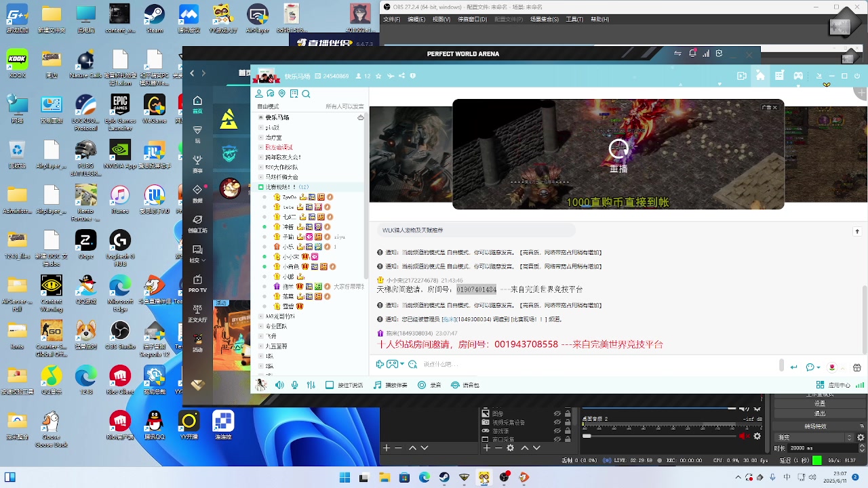Click the YY favorite star icon

pyautogui.click(x=378, y=76)
